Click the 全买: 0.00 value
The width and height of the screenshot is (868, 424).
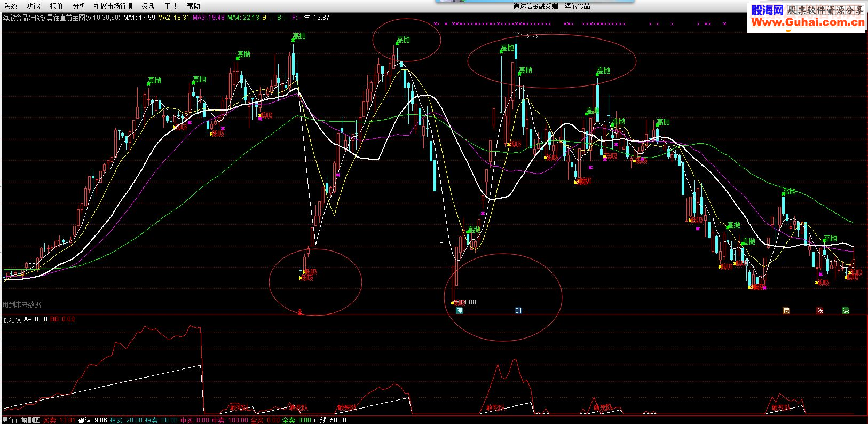pos(265,420)
